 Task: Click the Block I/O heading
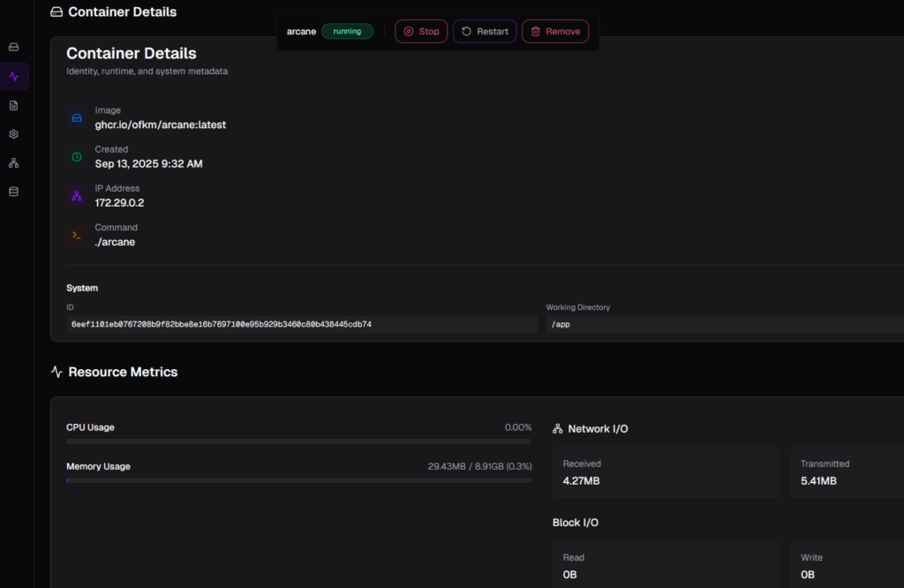(x=576, y=523)
